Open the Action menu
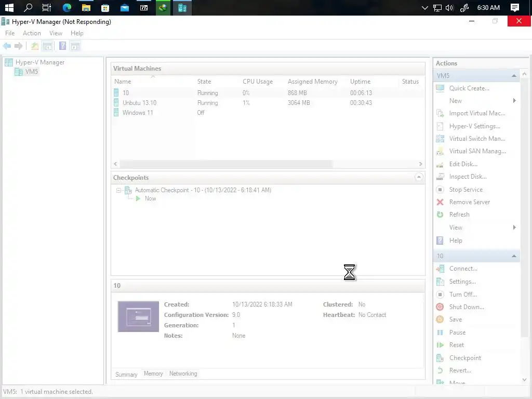This screenshot has height=399, width=532. click(32, 33)
